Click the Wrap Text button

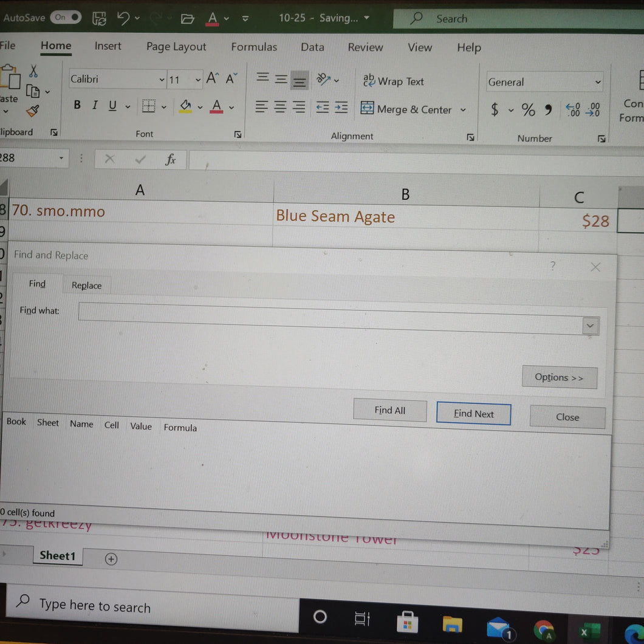click(x=394, y=81)
